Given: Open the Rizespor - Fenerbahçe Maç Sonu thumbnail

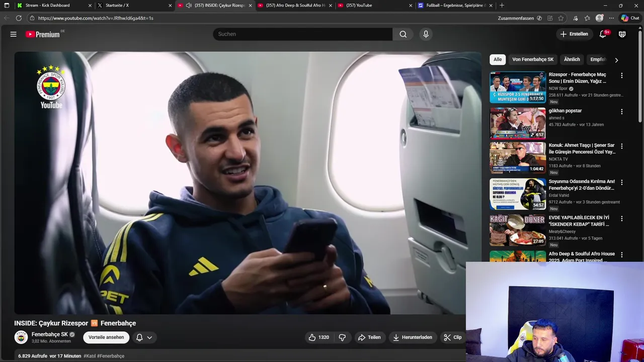Looking at the screenshot, I should coord(517,87).
